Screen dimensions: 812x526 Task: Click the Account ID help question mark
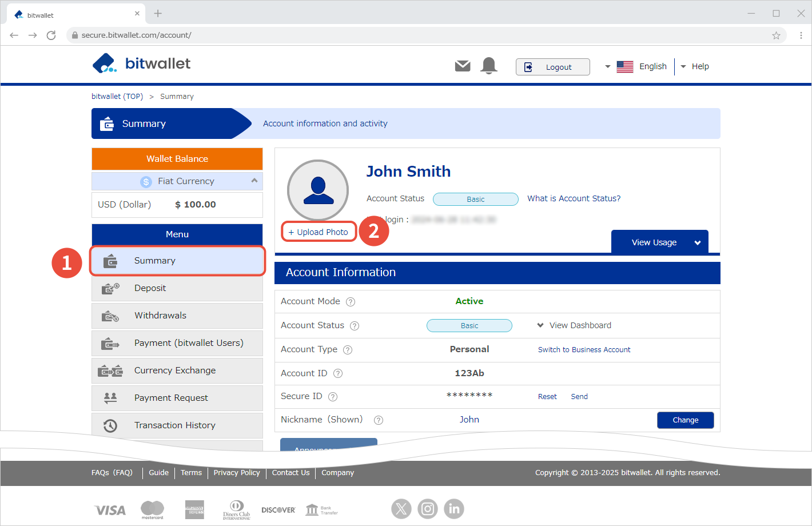click(338, 373)
